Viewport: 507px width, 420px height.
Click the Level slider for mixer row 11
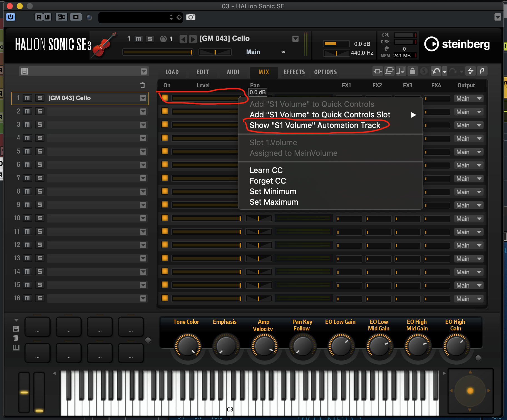coord(207,231)
